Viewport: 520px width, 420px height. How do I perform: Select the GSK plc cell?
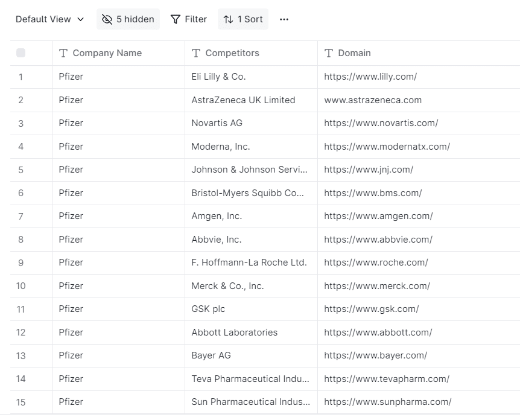[251, 309]
